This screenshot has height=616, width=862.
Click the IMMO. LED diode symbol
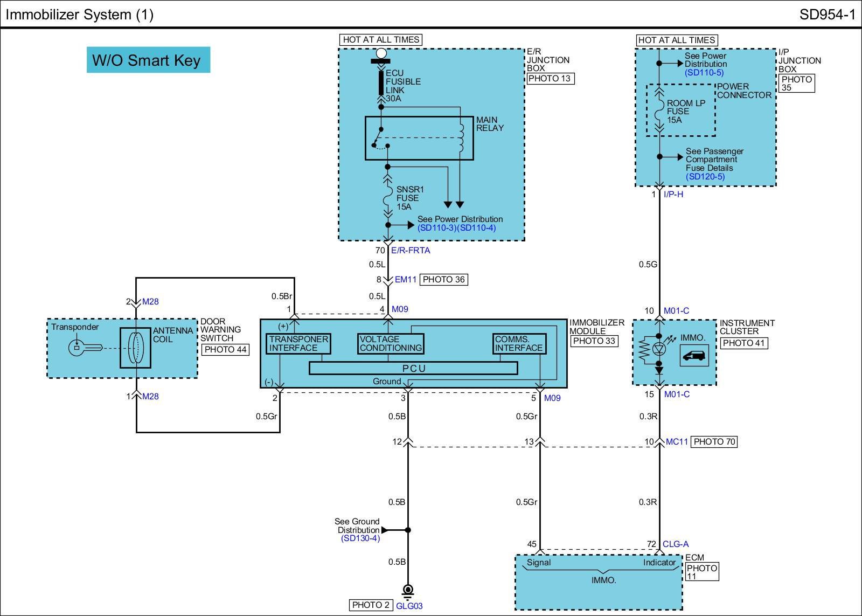tap(659, 349)
